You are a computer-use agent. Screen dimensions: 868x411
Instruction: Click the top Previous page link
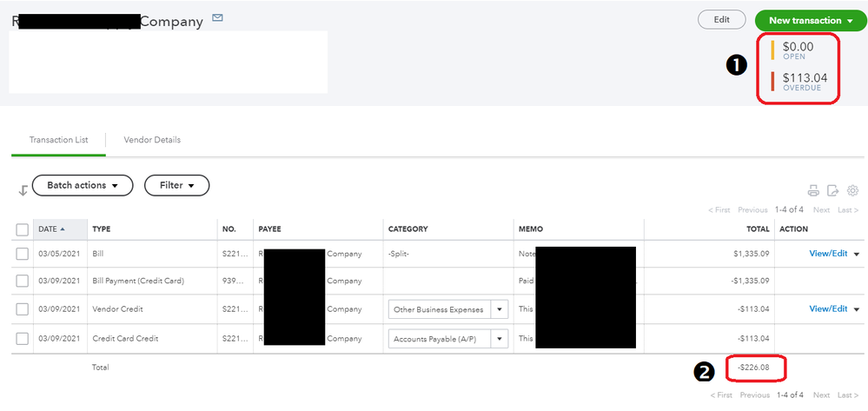[x=753, y=210]
